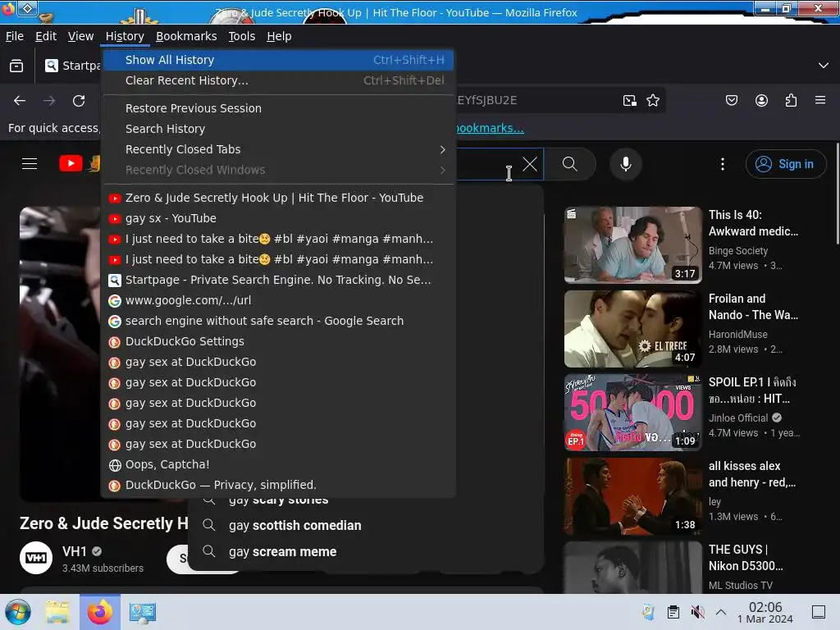Screen dimensions: 840x630
Task: Open picture-in-picture icon in address bar
Action: click(x=629, y=100)
